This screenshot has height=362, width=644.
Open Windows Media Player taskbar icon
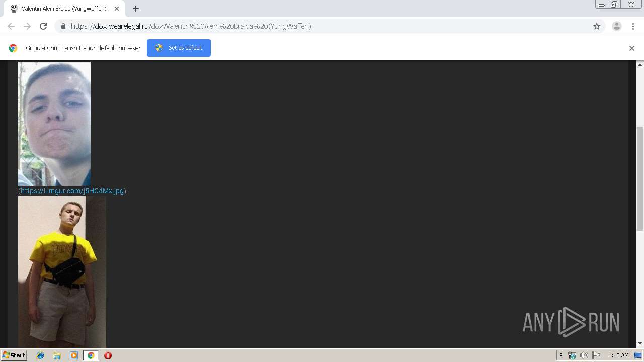(x=74, y=355)
